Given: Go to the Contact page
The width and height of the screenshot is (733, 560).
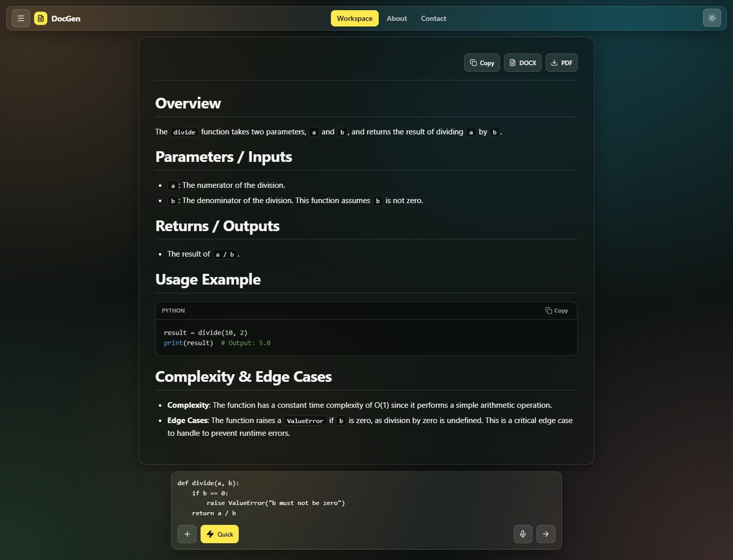Looking at the screenshot, I should (433, 18).
